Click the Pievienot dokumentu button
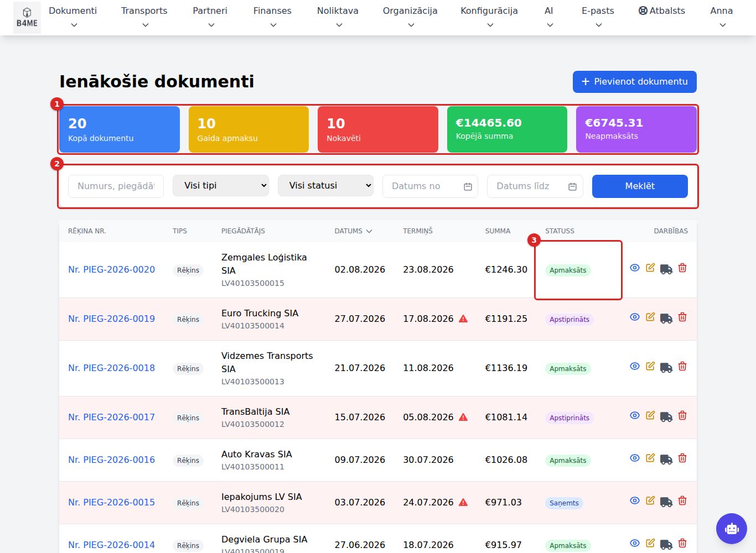The height and width of the screenshot is (553, 756). pyautogui.click(x=635, y=82)
